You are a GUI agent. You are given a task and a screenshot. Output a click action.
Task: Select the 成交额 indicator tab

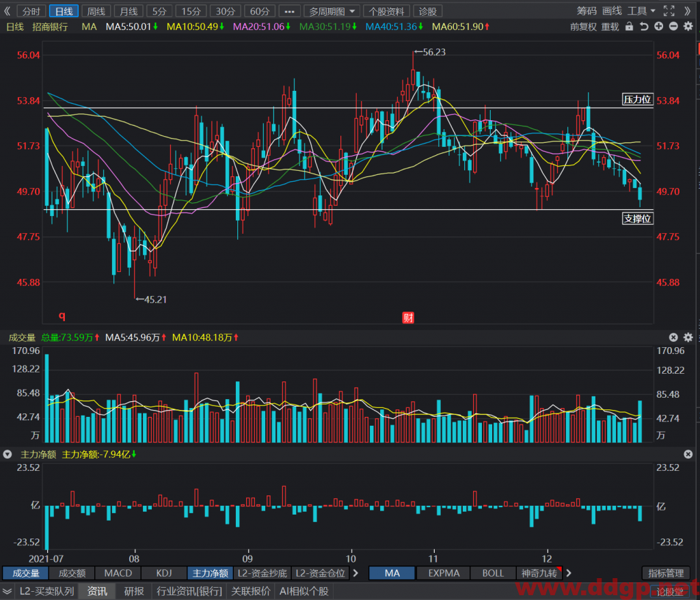point(72,573)
